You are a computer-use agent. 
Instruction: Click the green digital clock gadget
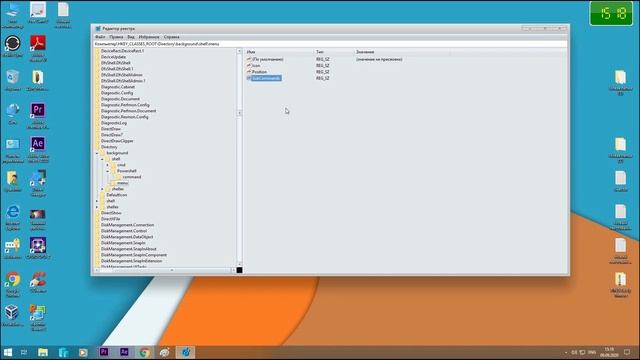tap(611, 13)
